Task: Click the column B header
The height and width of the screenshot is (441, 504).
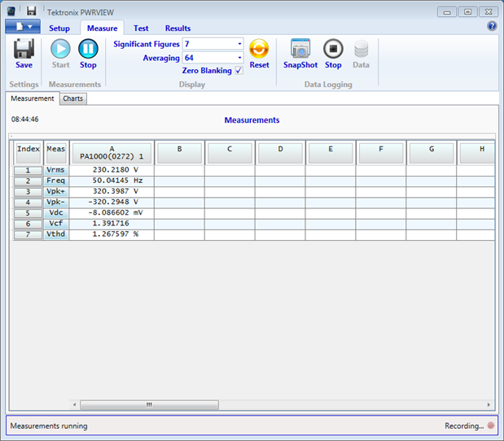Action: coord(179,153)
